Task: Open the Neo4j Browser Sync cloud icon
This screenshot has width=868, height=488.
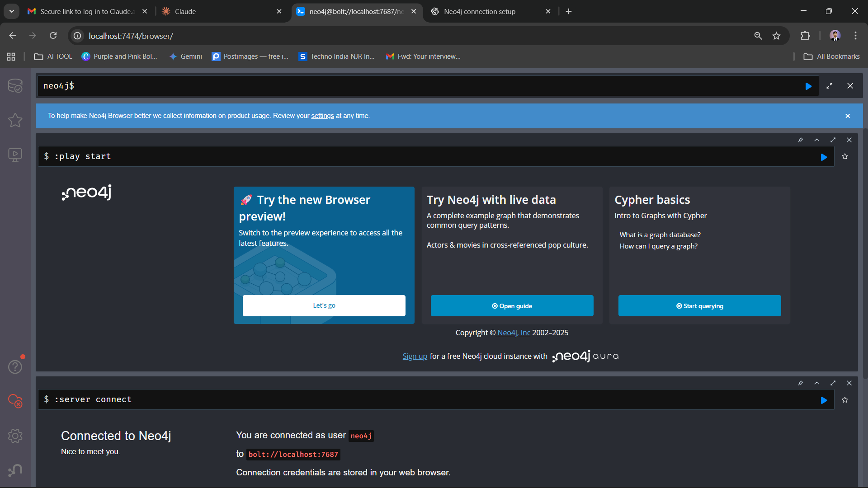Action: [x=15, y=401]
